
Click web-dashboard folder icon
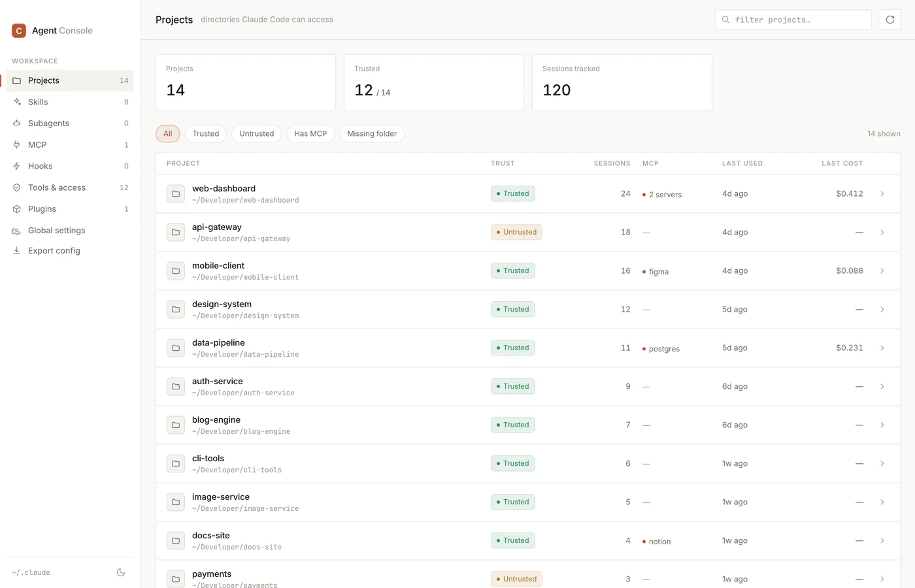pos(176,194)
